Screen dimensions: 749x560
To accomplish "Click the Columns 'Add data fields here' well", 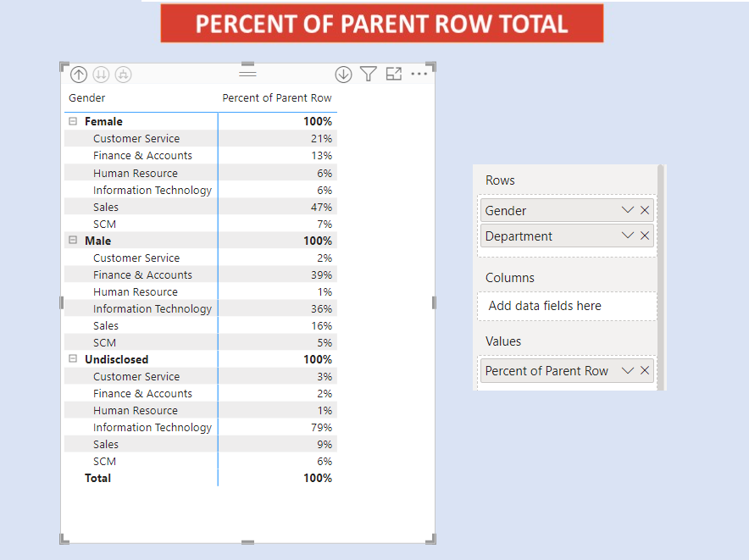I will (x=567, y=306).
